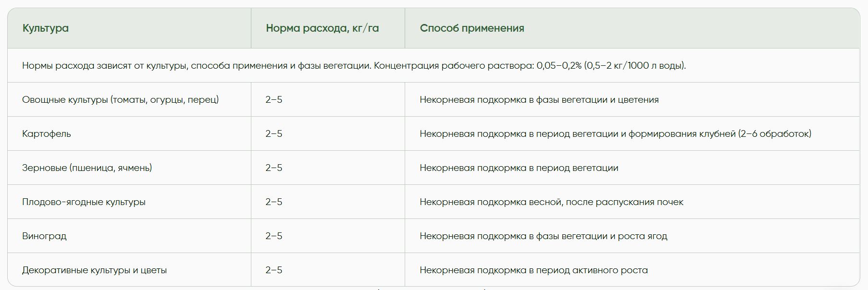Click method text about роста ягод
Image resolution: width=868 pixels, height=290 pixels.
[x=544, y=236]
